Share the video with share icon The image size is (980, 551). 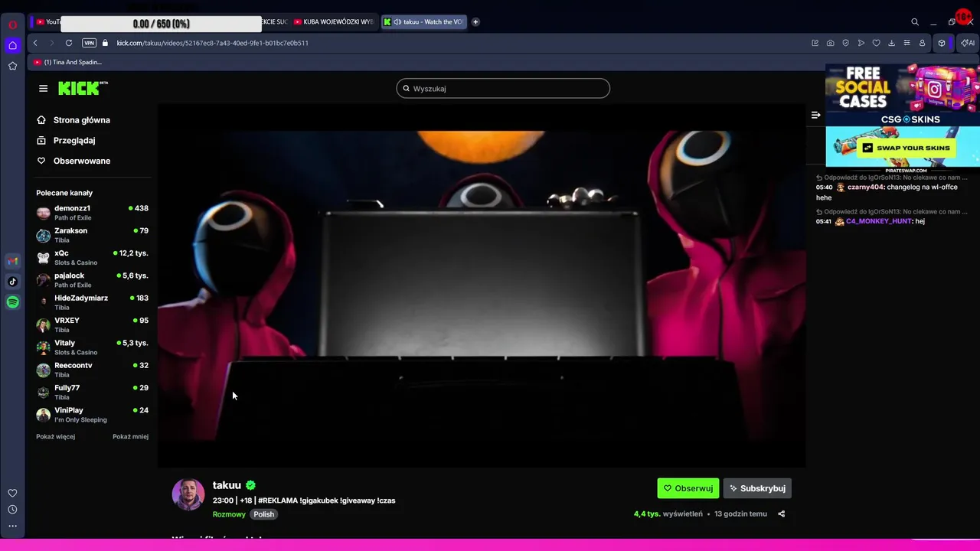click(x=781, y=514)
